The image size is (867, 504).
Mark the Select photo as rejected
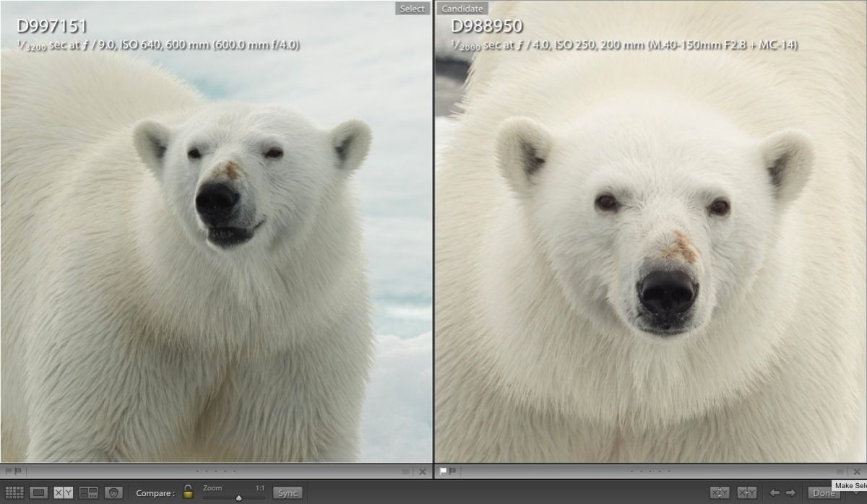[18, 472]
